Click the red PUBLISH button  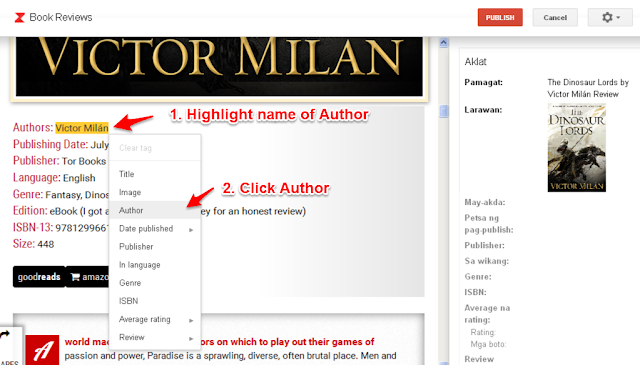[x=500, y=18]
